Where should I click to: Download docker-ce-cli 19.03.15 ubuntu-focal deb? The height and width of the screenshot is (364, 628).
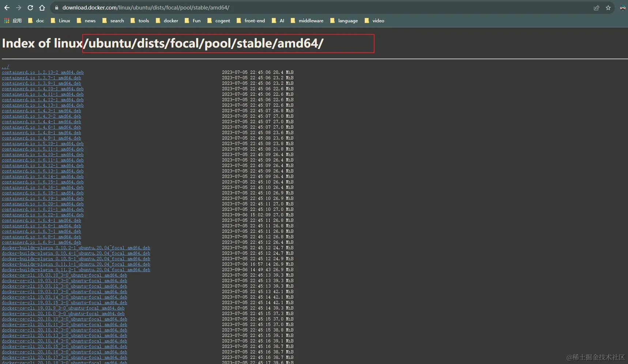tap(64, 303)
